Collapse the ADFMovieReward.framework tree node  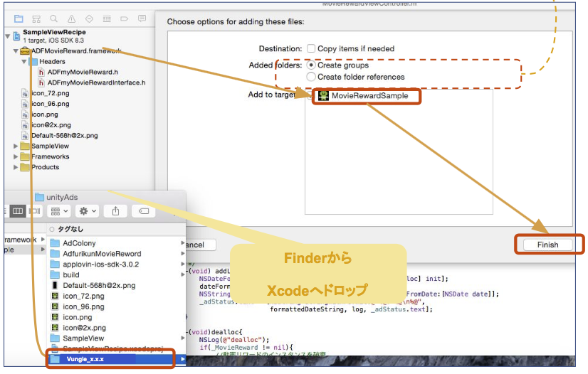pos(16,51)
